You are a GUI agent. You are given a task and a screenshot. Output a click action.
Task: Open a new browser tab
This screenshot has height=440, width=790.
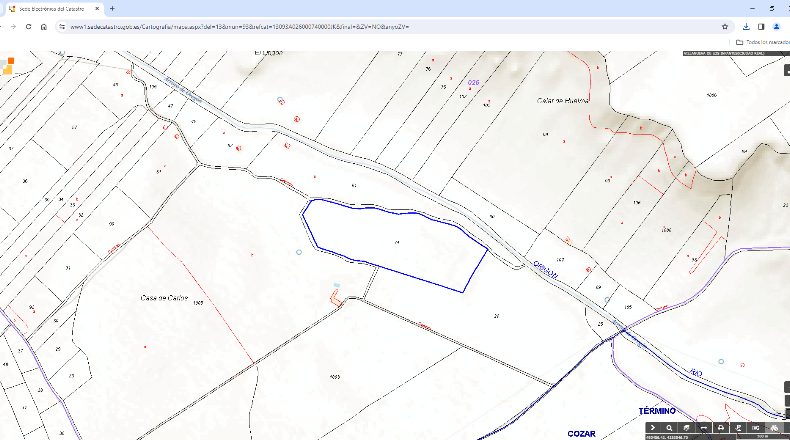(x=112, y=9)
